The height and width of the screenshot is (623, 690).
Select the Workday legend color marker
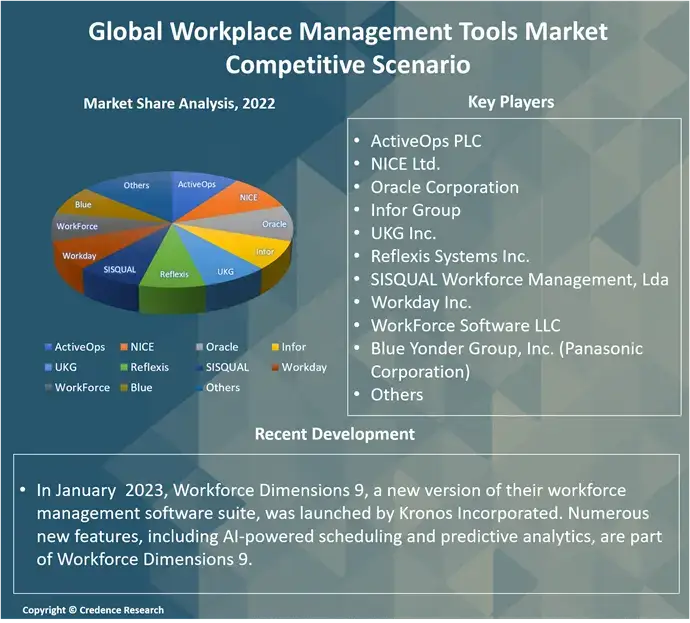(274, 367)
